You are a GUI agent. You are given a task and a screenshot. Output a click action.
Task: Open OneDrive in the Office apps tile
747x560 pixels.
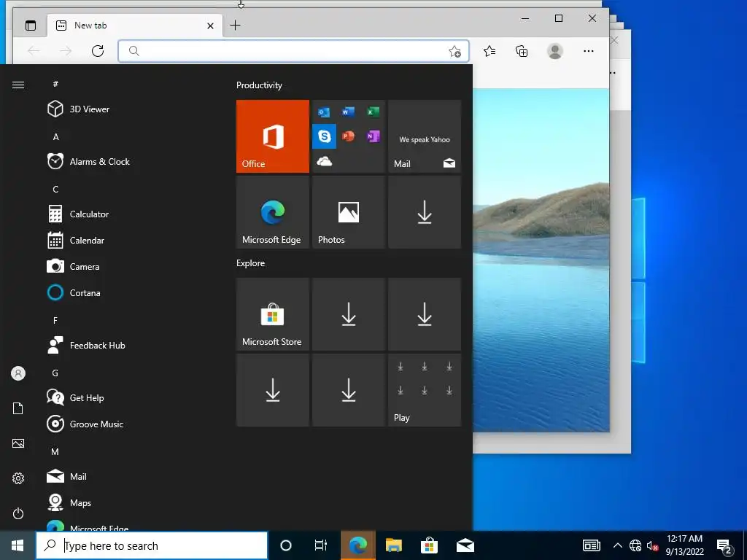pyautogui.click(x=324, y=161)
